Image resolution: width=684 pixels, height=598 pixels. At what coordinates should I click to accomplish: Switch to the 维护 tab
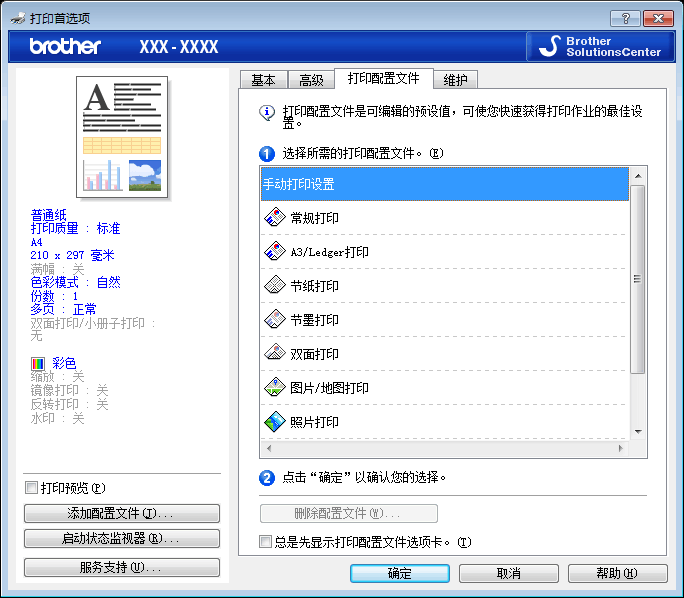[x=455, y=80]
